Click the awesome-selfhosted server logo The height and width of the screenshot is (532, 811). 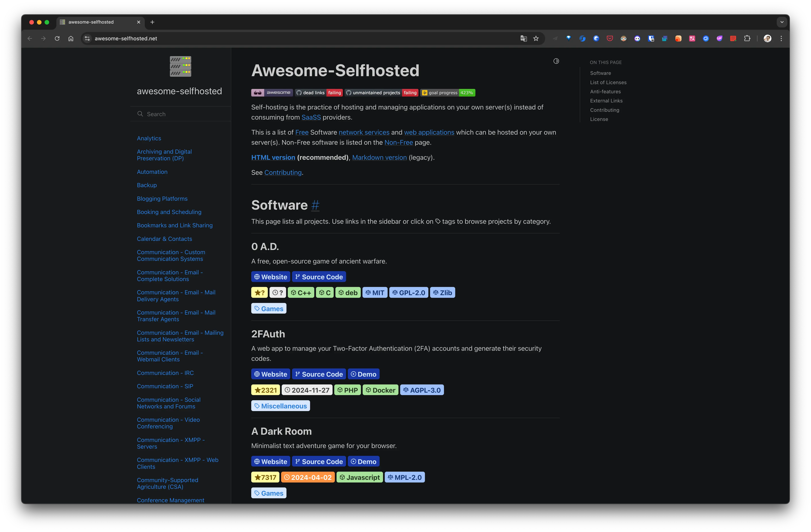click(180, 66)
